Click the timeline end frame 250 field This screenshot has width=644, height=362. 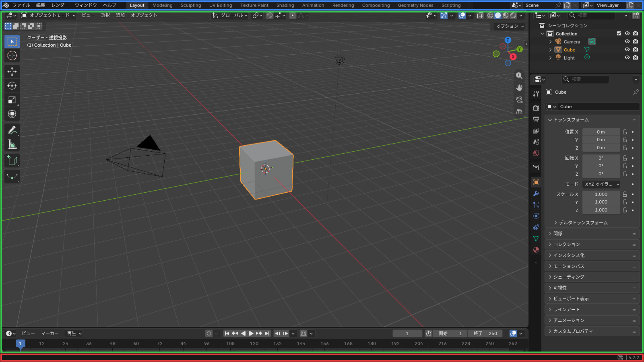pyautogui.click(x=486, y=333)
